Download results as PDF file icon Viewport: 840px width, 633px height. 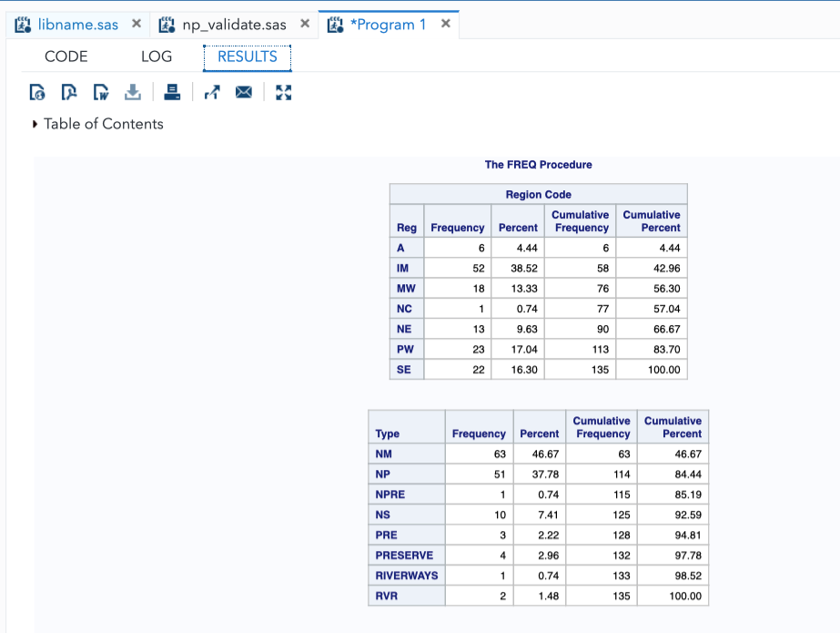68,91
